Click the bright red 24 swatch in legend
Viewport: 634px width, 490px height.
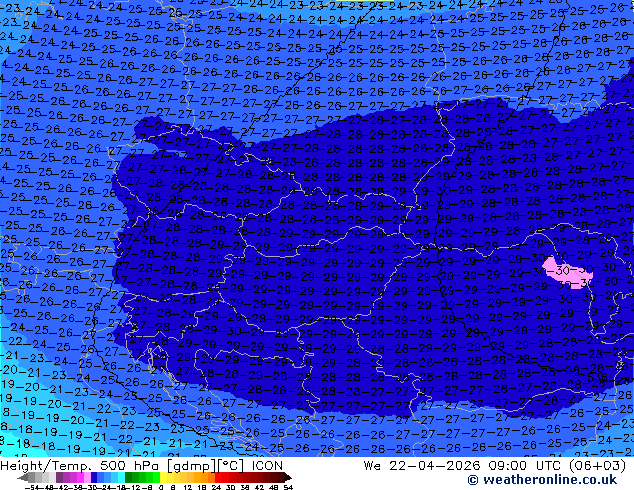tap(218, 477)
